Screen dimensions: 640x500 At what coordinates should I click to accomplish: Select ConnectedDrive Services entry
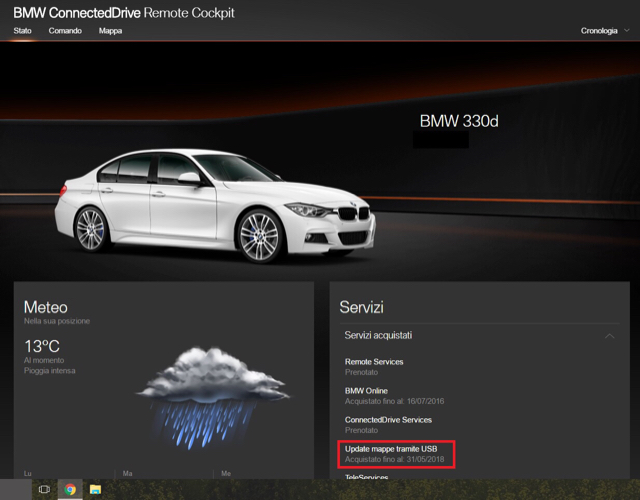coord(388,420)
